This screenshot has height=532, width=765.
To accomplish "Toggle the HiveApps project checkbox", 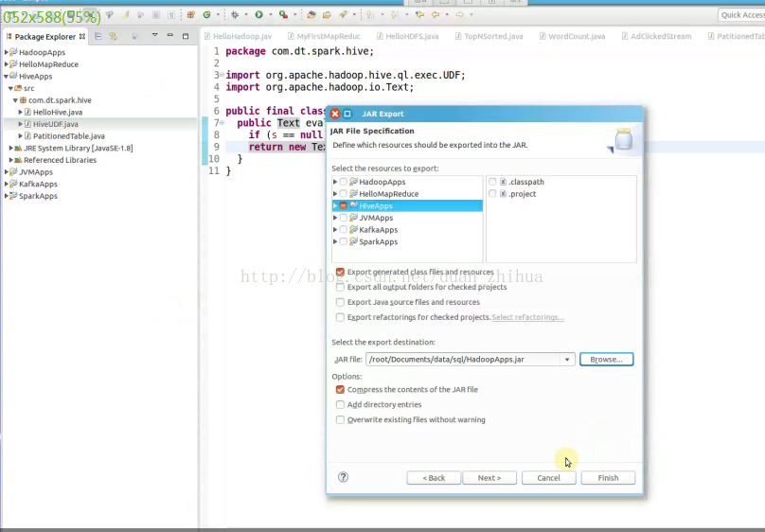I will click(344, 205).
